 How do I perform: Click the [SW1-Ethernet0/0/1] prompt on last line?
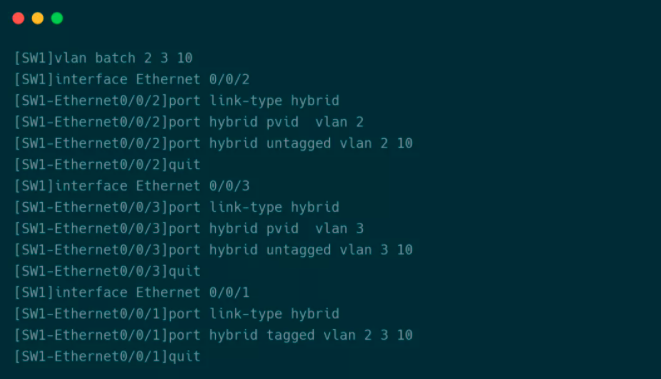(91, 357)
